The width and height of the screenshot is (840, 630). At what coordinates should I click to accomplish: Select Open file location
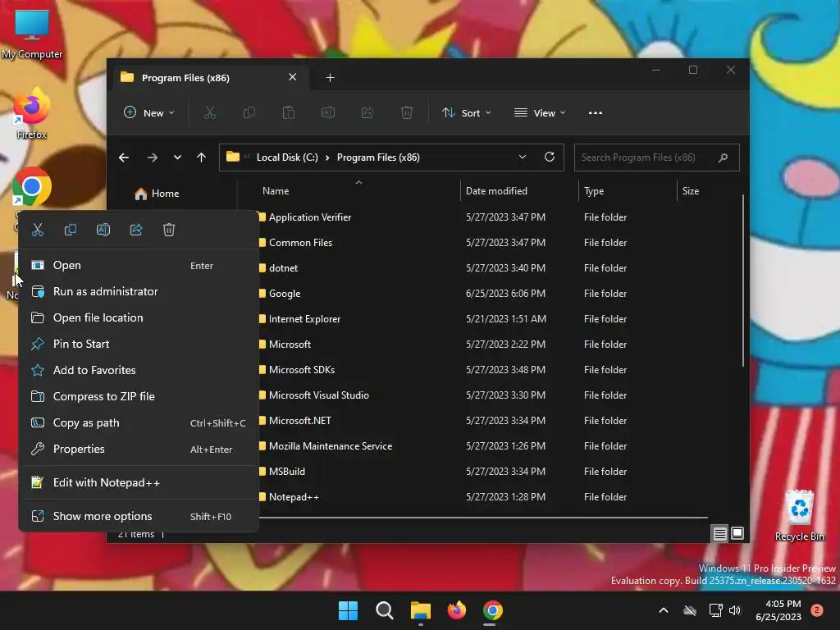[138, 317]
